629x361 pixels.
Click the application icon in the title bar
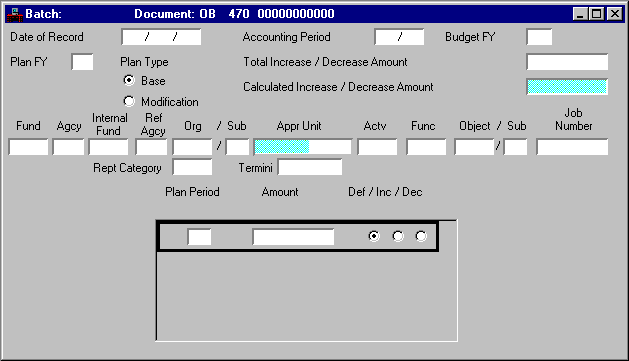[x=14, y=14]
